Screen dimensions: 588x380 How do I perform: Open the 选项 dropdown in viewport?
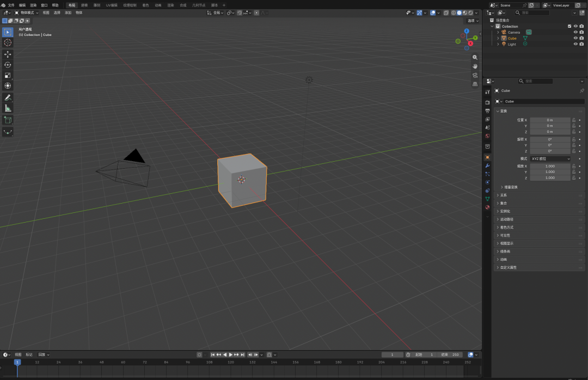click(x=473, y=21)
